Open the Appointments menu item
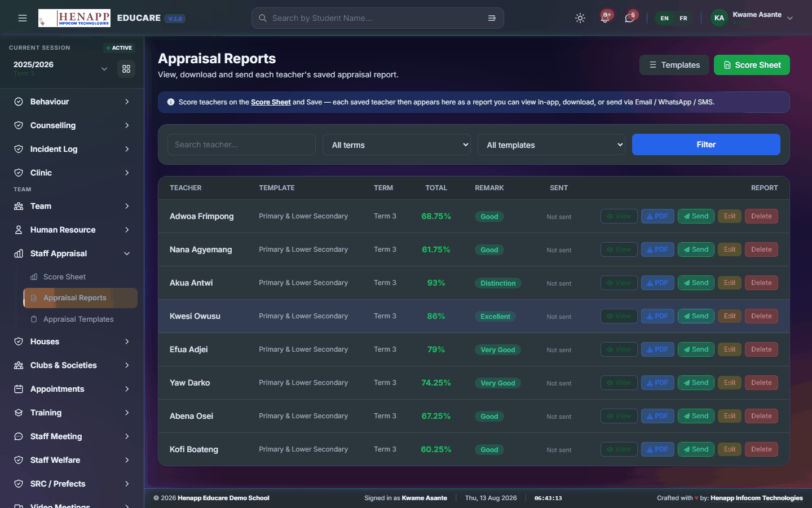Viewport: 812px width, 508px height. (x=72, y=389)
